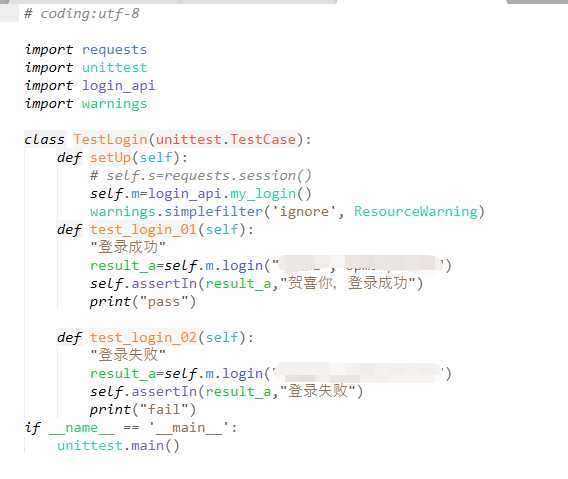The height and width of the screenshot is (479, 568).
Task: Click the 'def setUp(self):' line
Action: tap(122, 158)
